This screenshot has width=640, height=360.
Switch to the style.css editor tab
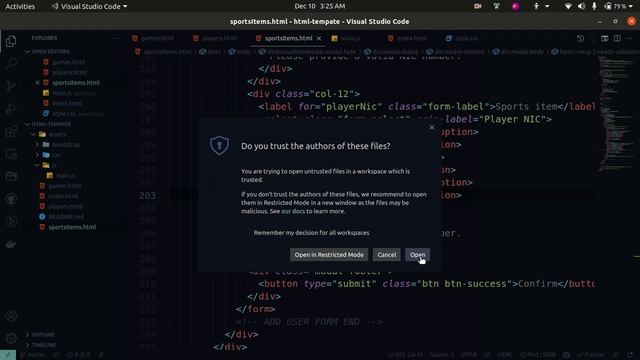(462, 38)
